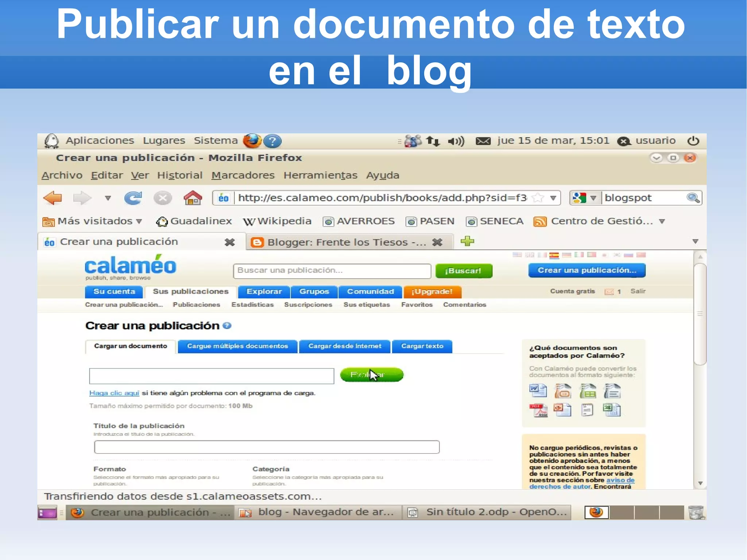The image size is (747, 560).
Task: Open the list all tabs dropdown arrow
Action: coord(695,242)
